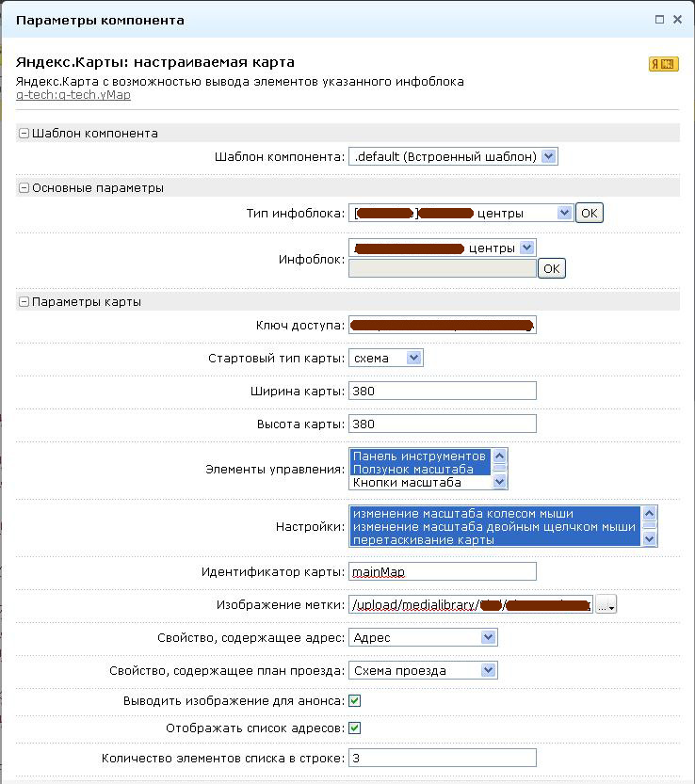Open Стартовый тип карты dropdown

386,358
